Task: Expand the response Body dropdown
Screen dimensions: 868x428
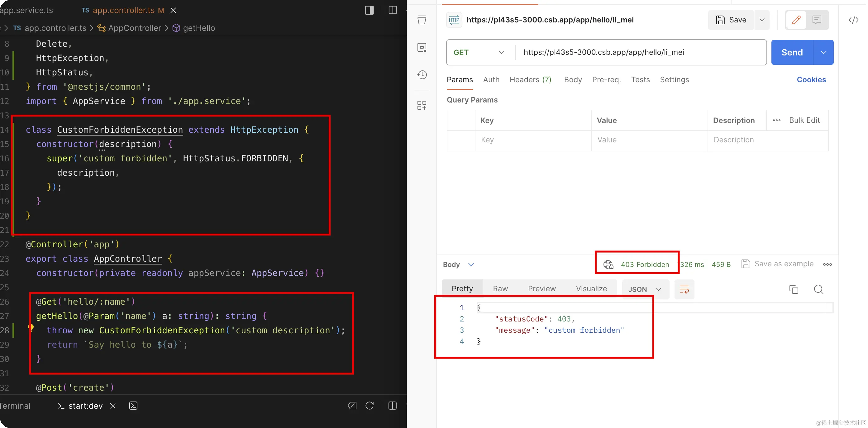Action: 458,264
